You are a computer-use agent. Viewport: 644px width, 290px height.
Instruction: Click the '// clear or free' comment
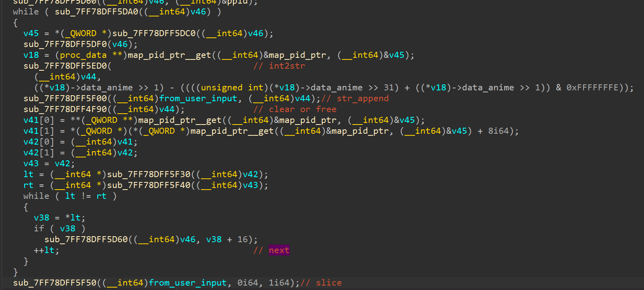[x=295, y=109]
